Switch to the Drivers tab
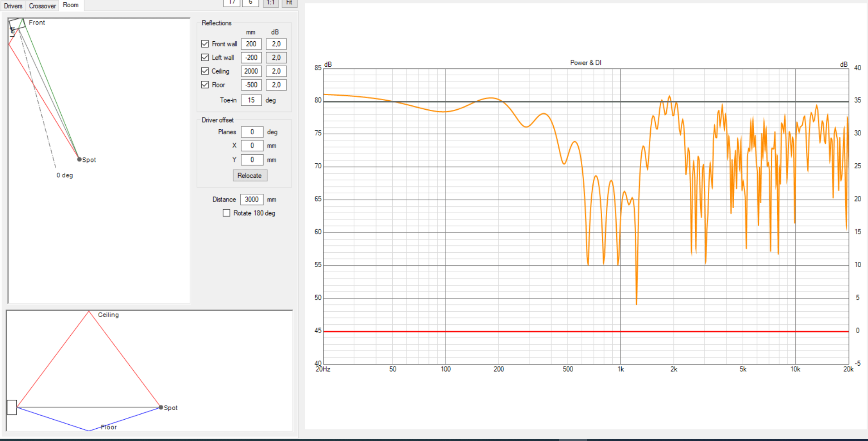The width and height of the screenshot is (868, 441). 13,6
